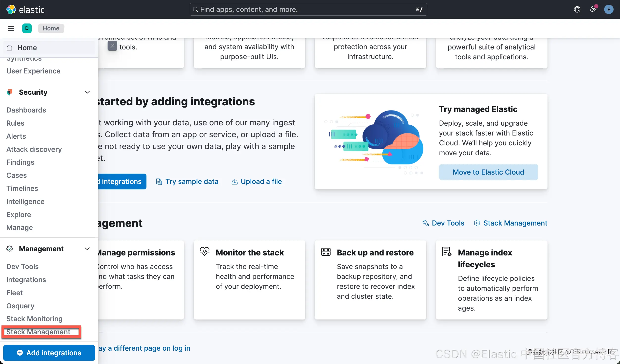Open Stack Management in sidebar
Viewport: 620px width, 364px height.
(38, 332)
